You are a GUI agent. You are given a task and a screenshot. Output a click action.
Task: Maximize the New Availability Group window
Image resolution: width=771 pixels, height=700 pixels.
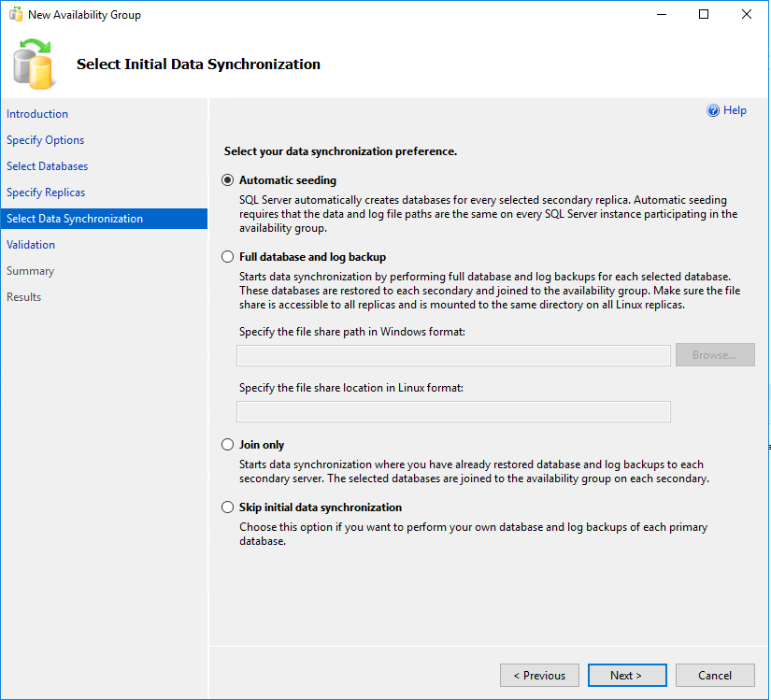(704, 14)
